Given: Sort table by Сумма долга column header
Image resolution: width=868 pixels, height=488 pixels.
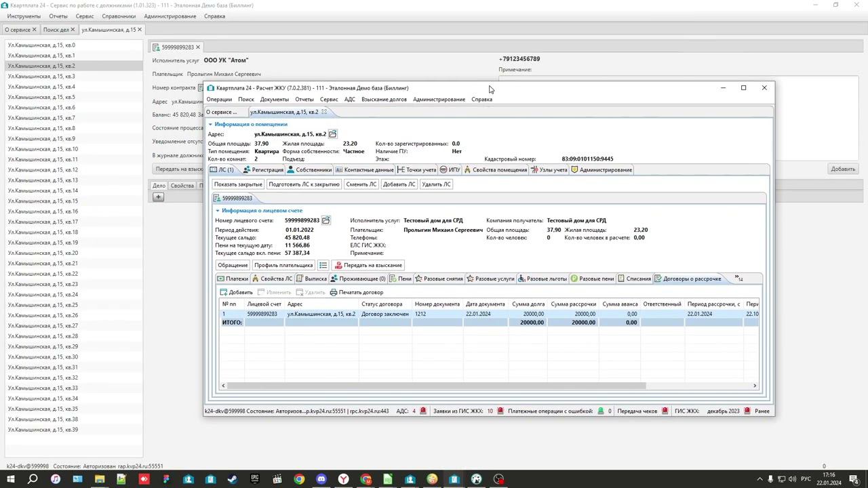Looking at the screenshot, I should click(x=528, y=304).
